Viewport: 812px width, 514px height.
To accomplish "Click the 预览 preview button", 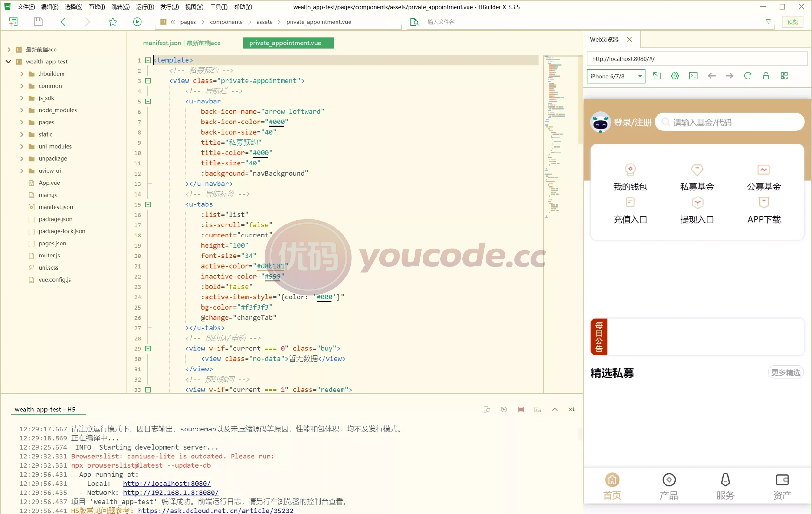I will coord(792,22).
